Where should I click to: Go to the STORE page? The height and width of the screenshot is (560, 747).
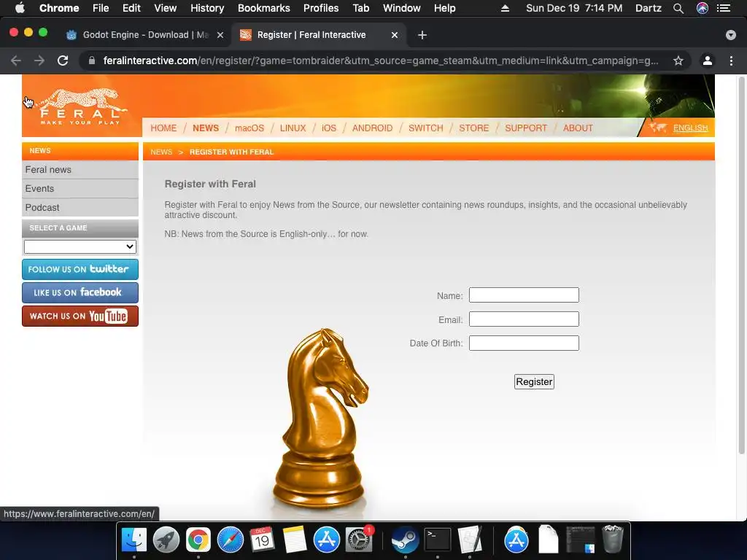[x=474, y=128]
